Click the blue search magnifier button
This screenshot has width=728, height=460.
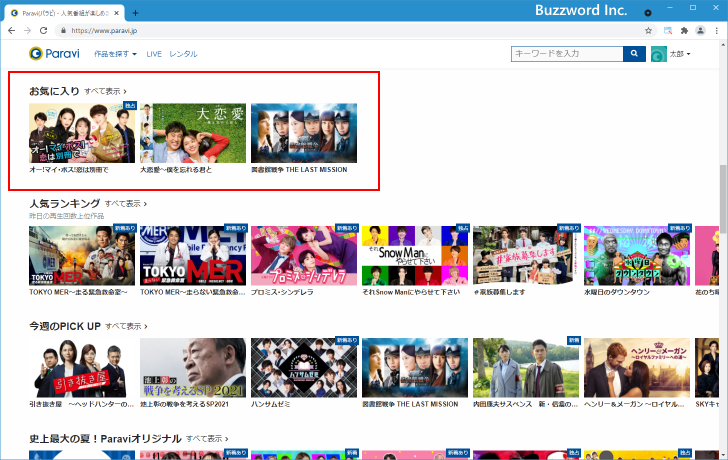[634, 54]
